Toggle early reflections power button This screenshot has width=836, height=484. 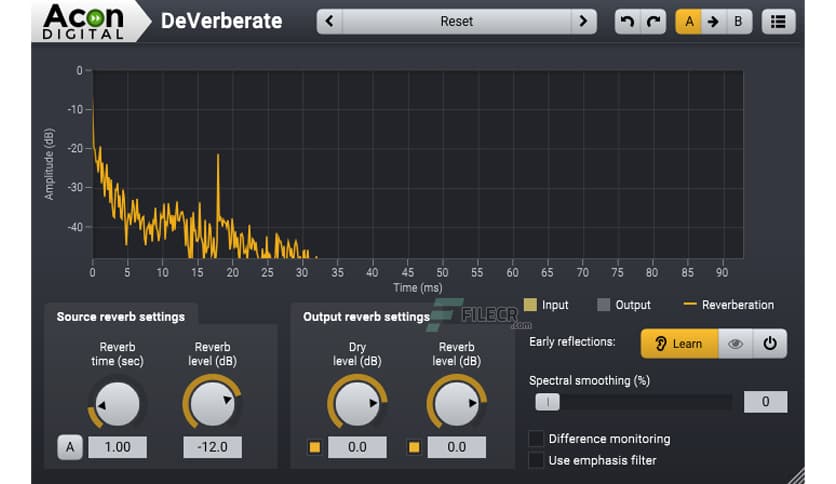coord(769,343)
